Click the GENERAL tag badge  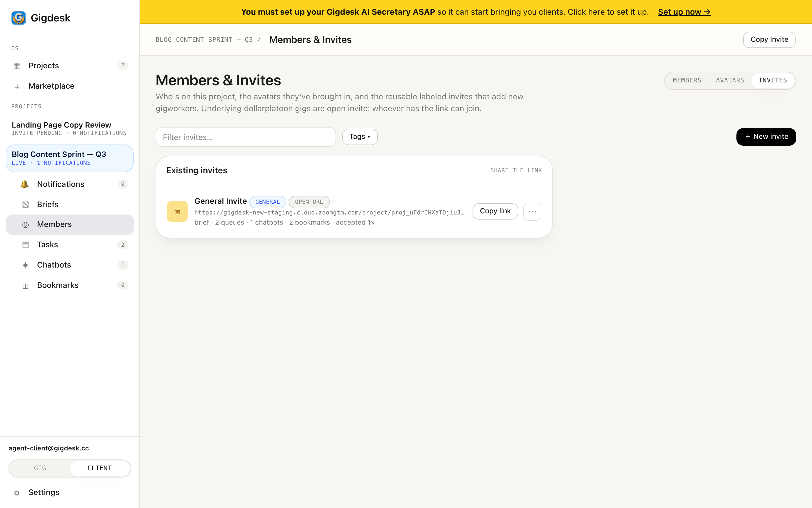[267, 202]
